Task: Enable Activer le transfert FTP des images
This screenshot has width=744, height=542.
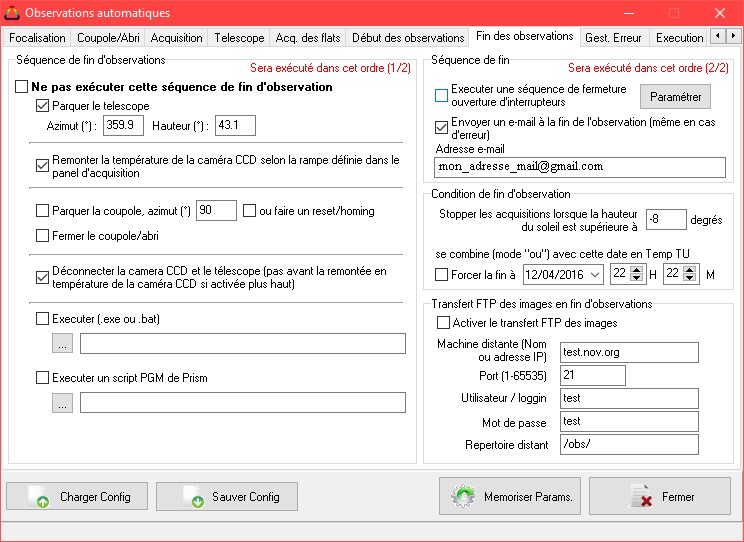Action: click(444, 323)
